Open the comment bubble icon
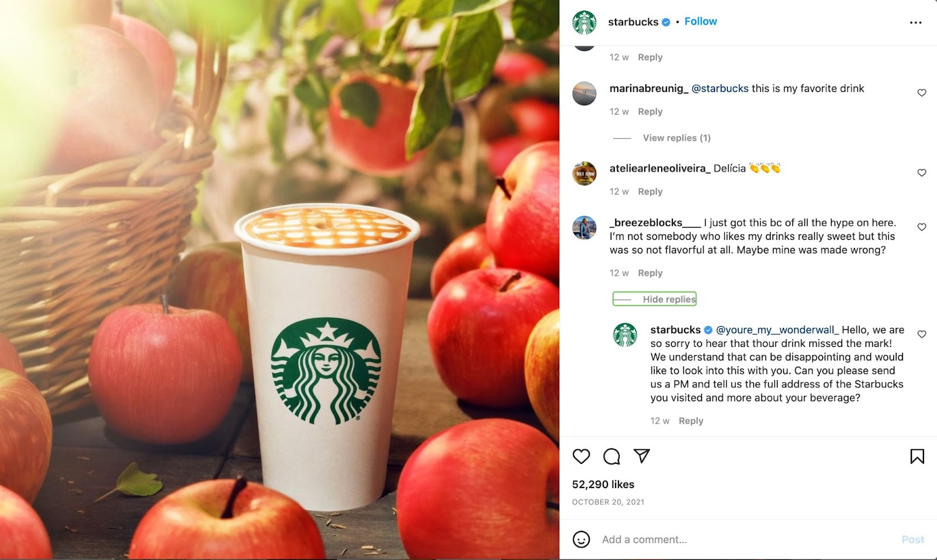 tap(611, 456)
